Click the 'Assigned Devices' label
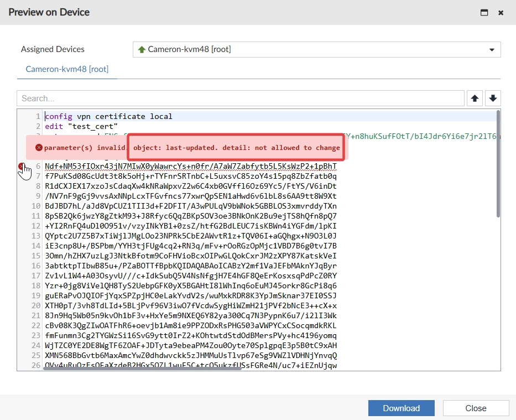The image size is (516, 420). coord(53,49)
